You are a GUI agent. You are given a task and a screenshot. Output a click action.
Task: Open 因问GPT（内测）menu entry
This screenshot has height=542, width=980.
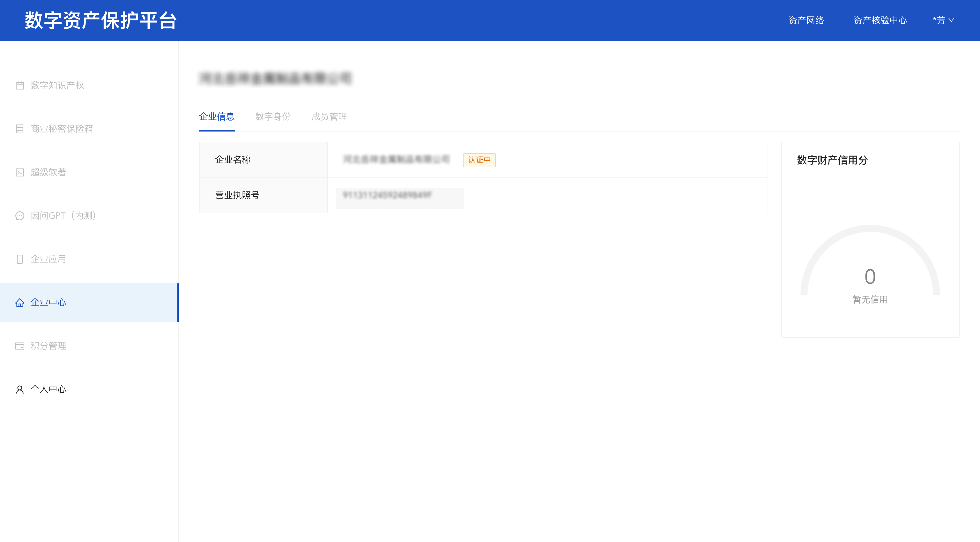tap(89, 215)
